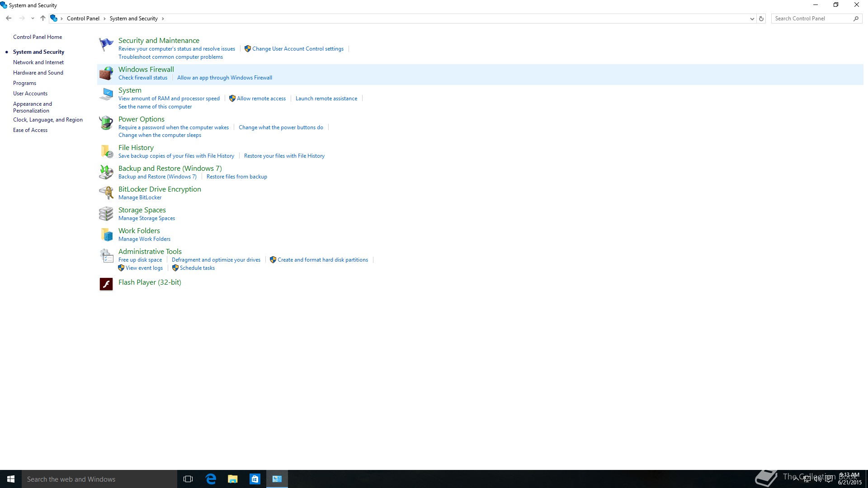868x488 pixels.
Task: Click Free up disk space
Action: 140,260
